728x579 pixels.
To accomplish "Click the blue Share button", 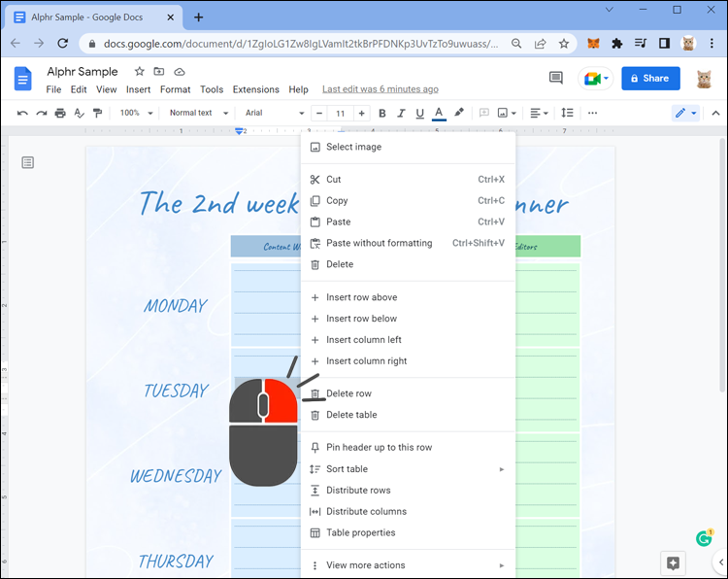I will (650, 79).
